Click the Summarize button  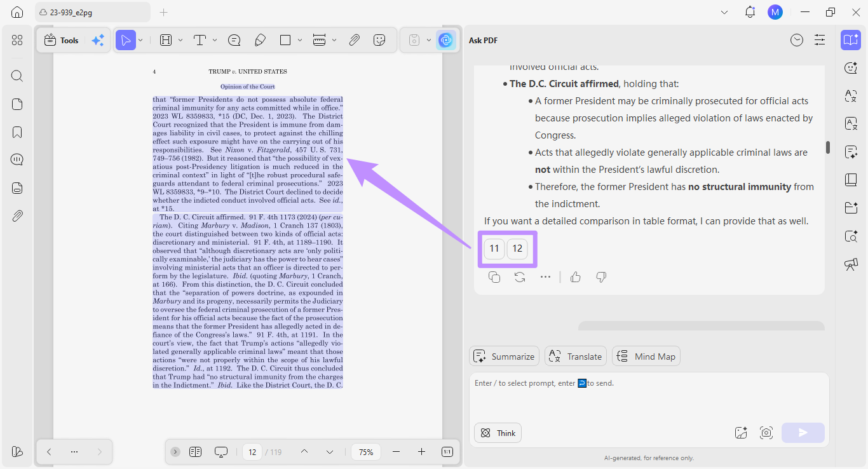pos(505,356)
